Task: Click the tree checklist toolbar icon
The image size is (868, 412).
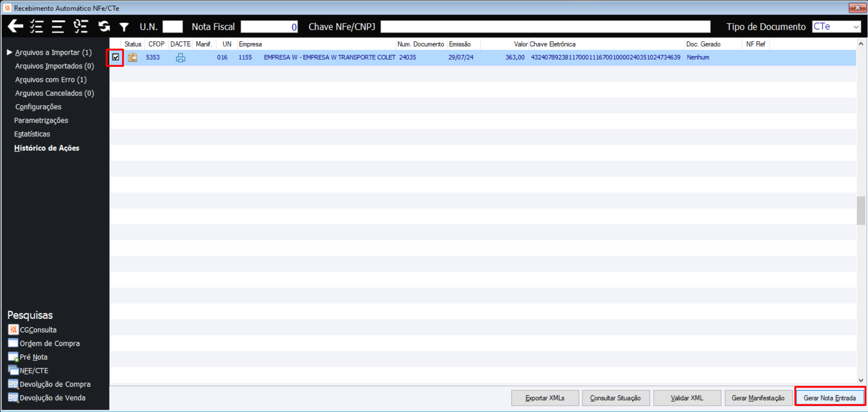Action: point(81,26)
